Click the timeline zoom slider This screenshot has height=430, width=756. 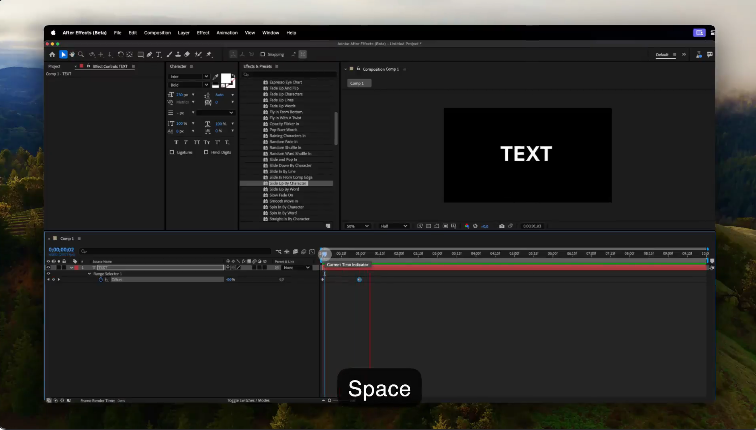pos(329,401)
